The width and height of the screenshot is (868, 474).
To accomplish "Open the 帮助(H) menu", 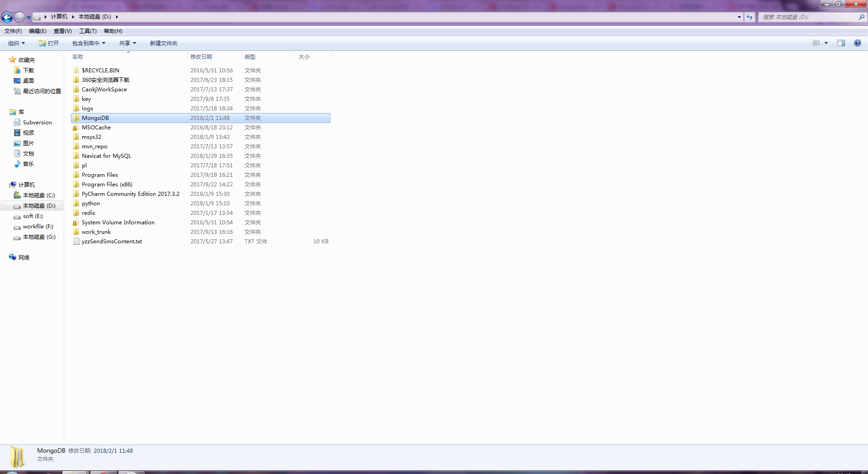I will [113, 31].
